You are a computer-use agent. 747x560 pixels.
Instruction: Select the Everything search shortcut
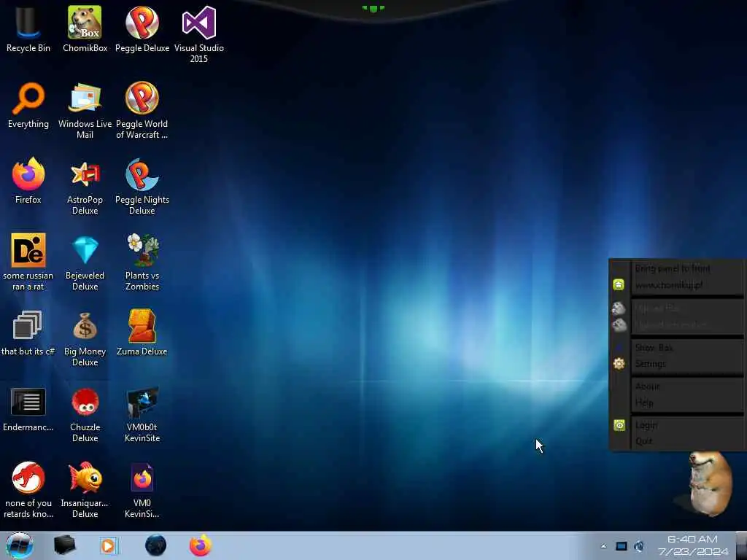coord(28,105)
